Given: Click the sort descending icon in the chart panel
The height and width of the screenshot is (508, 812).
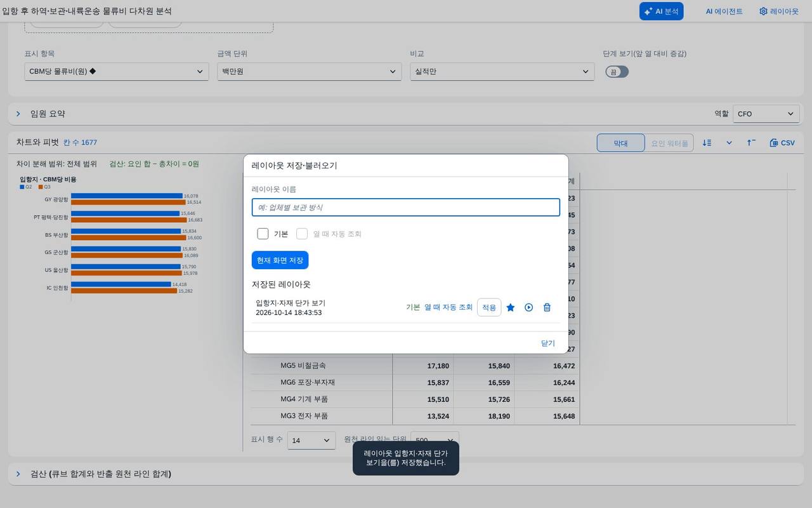Looking at the screenshot, I should pos(707,143).
